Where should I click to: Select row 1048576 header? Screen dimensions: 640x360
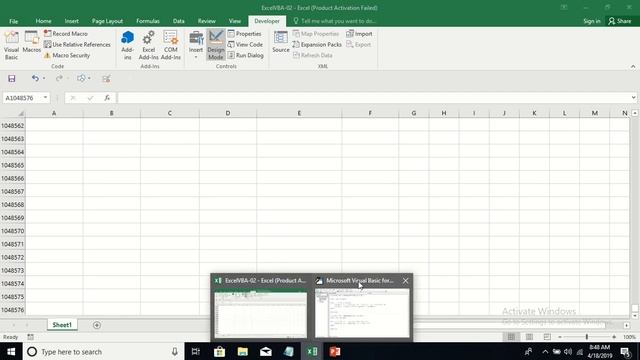pos(13,310)
